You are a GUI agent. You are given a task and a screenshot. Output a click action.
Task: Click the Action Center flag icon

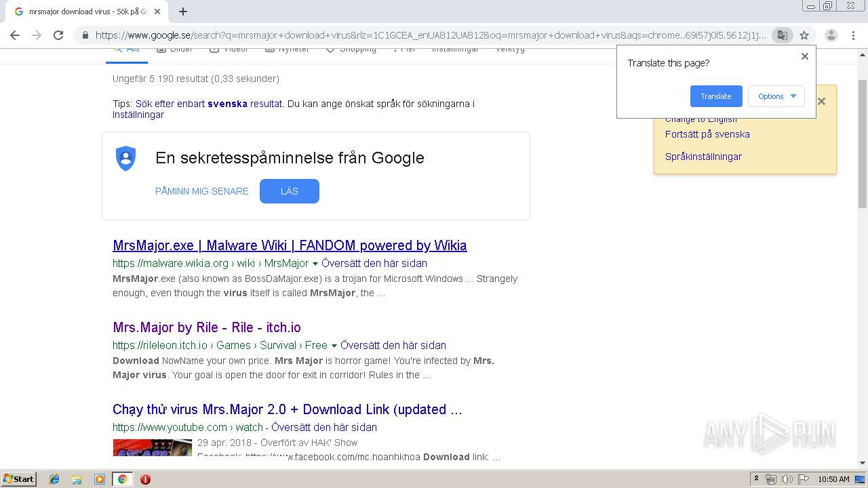coord(802,479)
